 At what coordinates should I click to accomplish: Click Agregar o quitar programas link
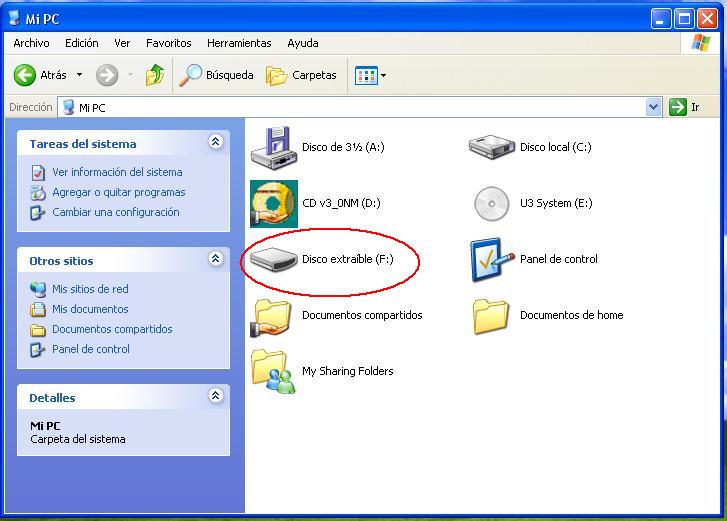tap(119, 192)
